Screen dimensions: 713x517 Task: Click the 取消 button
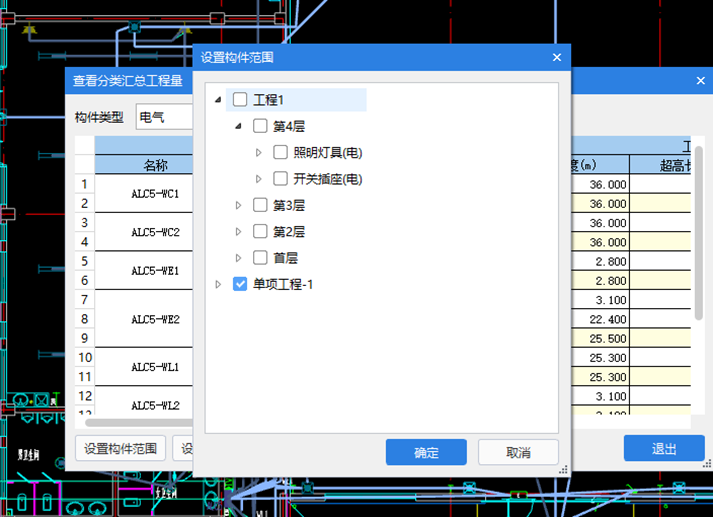[x=518, y=452]
